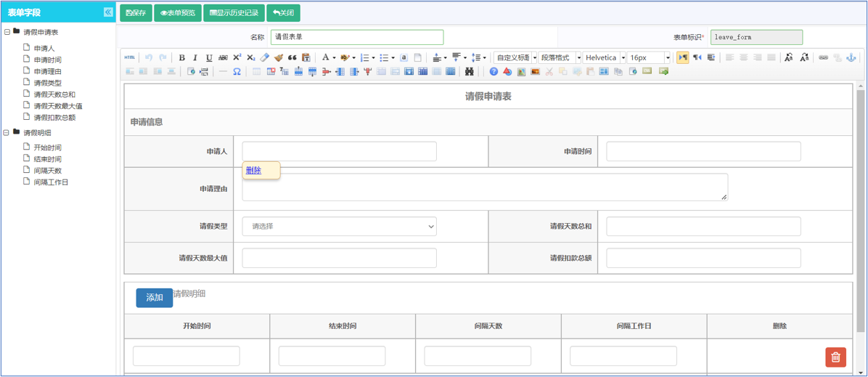Viewport: 868px width, 377px height.
Task: Open the 请假类型 请选择 dropdown
Action: (339, 227)
